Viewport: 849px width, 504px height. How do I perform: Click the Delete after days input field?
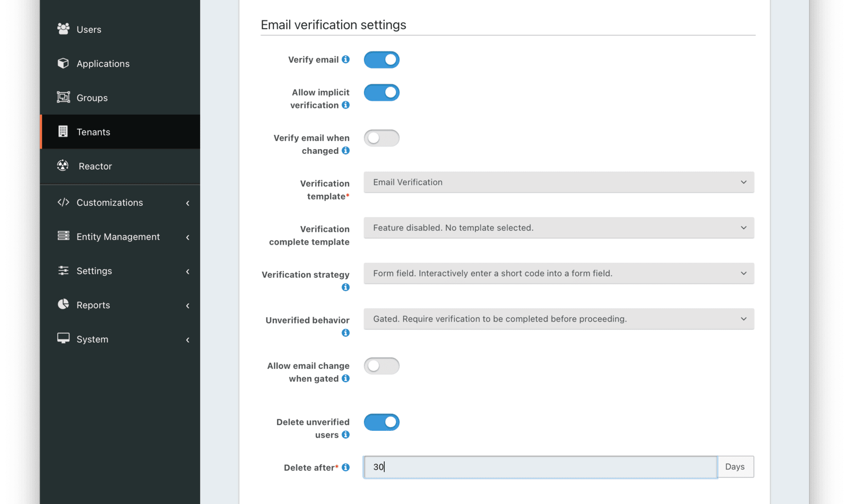(540, 467)
